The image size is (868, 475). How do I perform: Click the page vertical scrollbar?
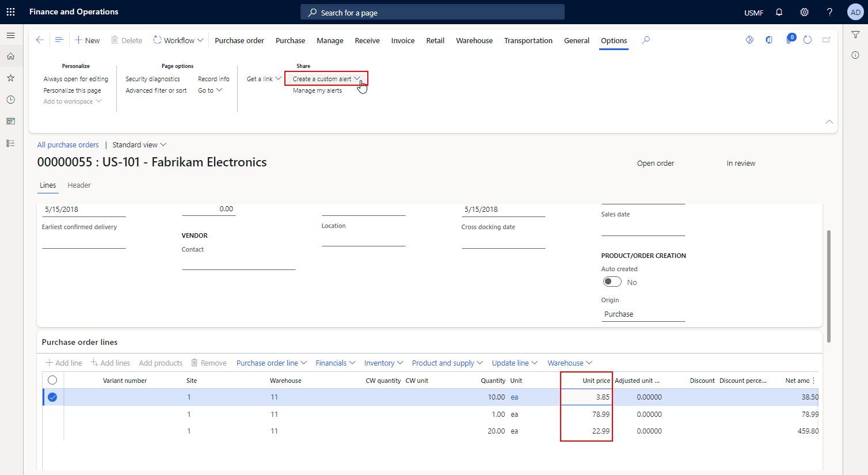click(829, 286)
